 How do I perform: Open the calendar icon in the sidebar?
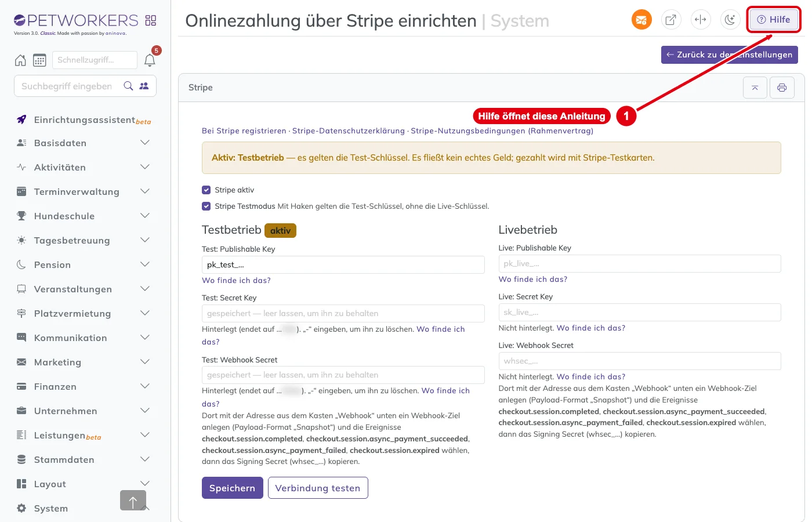click(x=39, y=60)
